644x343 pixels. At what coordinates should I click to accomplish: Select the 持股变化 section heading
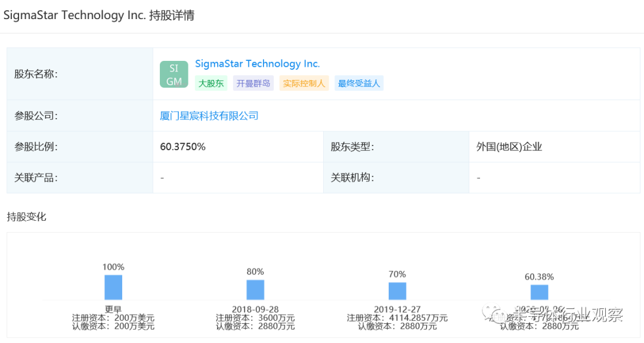(26, 217)
